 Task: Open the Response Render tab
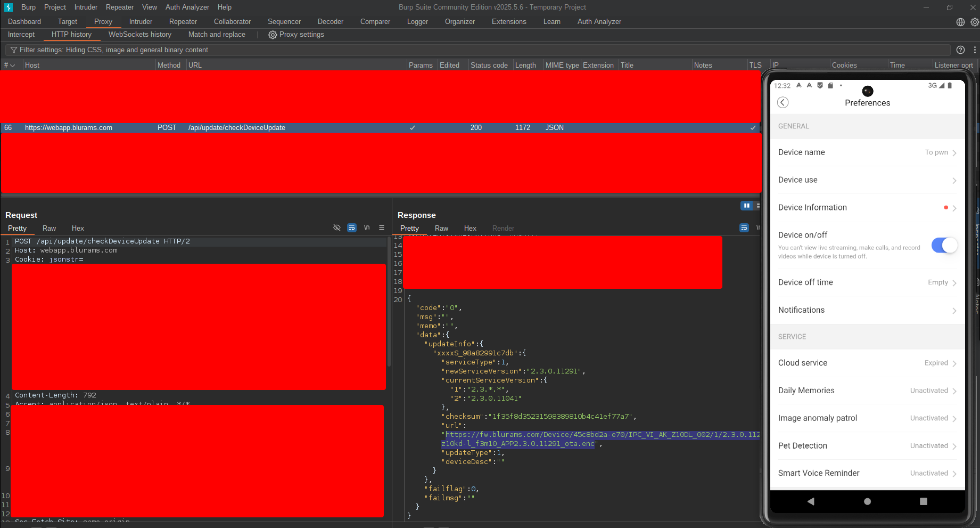tap(503, 228)
